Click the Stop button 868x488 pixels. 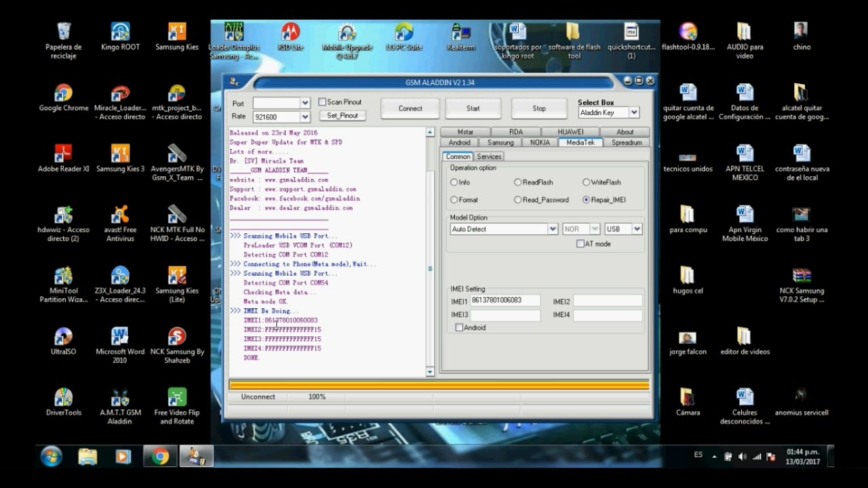[x=539, y=108]
